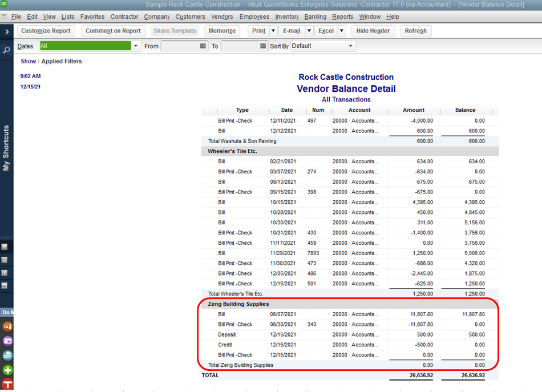Viewport: 542px width, 392px height.
Task: Open the Banking menu
Action: point(316,17)
